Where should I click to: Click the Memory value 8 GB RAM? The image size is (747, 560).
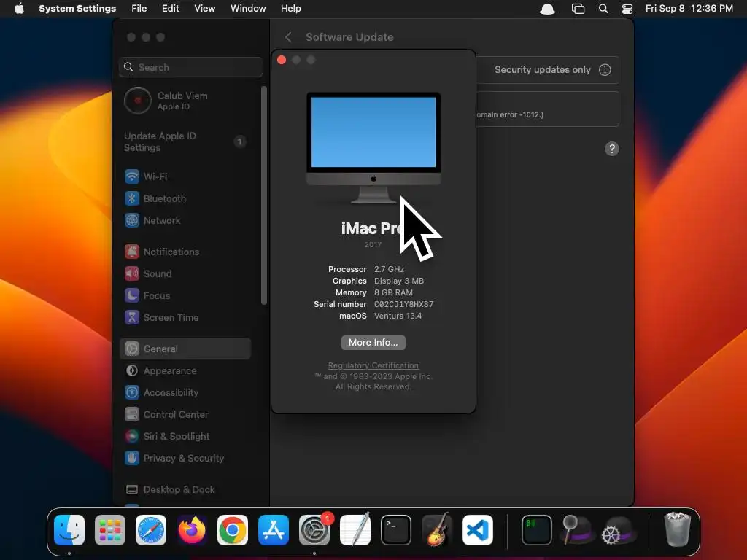point(393,292)
